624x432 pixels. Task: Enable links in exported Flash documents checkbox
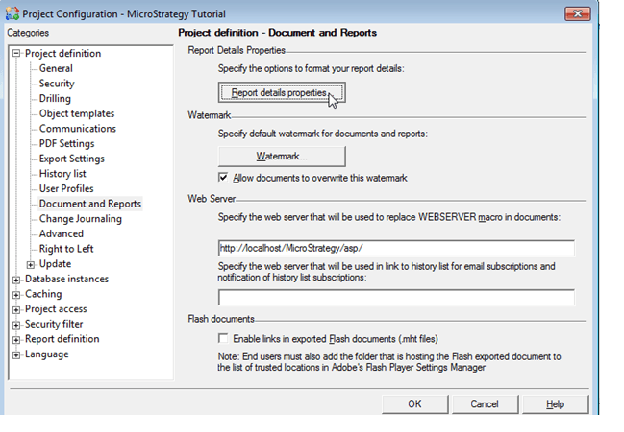(224, 338)
